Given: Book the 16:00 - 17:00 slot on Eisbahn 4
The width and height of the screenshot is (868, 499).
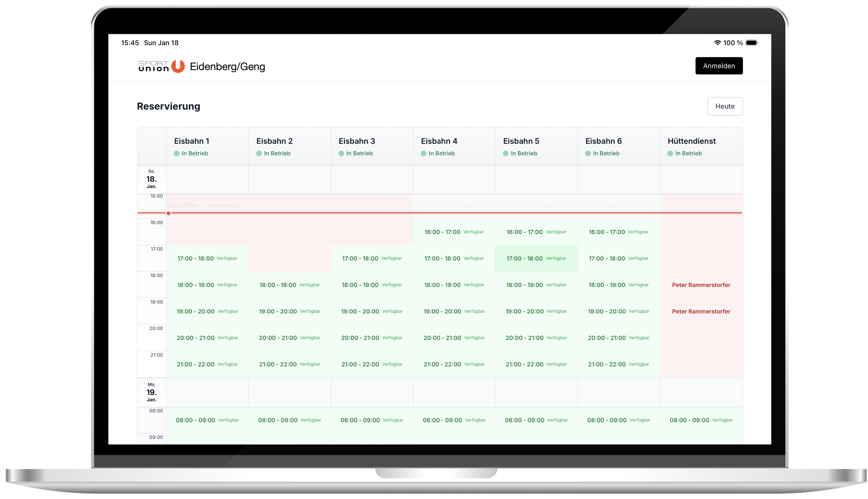Looking at the screenshot, I should pos(454,232).
